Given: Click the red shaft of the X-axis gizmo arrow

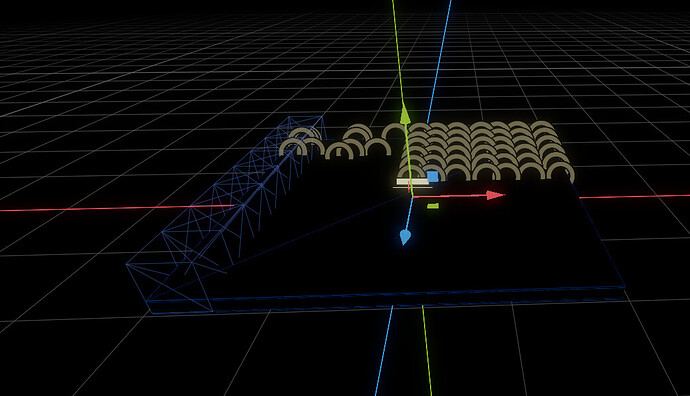Looking at the screenshot, I should (x=449, y=196).
